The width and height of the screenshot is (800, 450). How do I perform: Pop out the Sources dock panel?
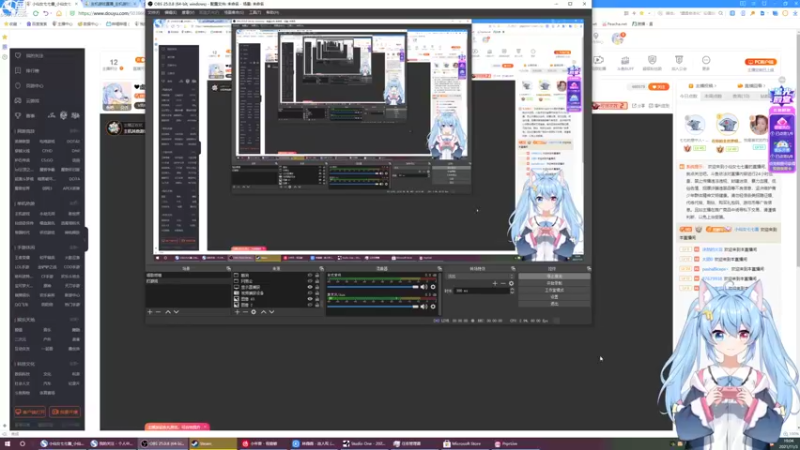click(321, 268)
